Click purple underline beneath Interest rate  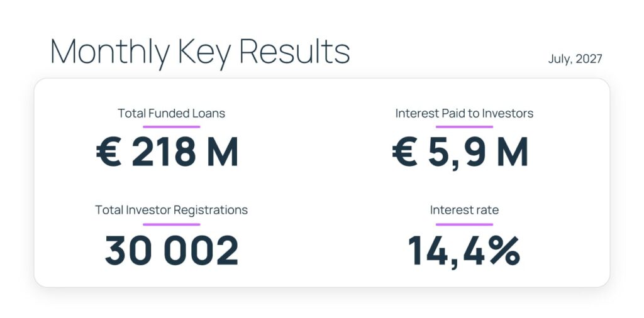pyautogui.click(x=464, y=224)
